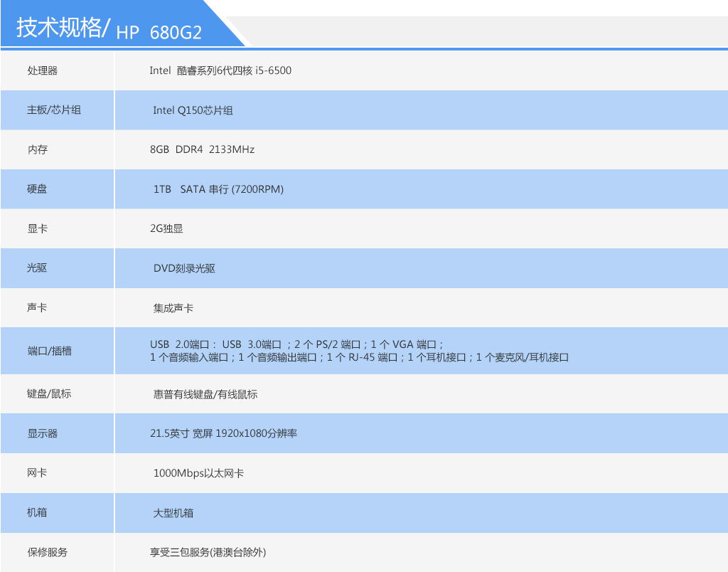Select the '机箱' row label
The height and width of the screenshot is (572, 728).
click(x=37, y=512)
